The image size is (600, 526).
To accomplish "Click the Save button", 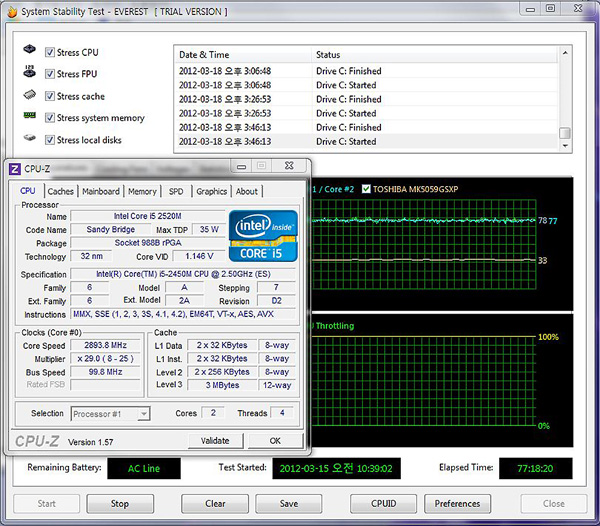I will coord(289,504).
